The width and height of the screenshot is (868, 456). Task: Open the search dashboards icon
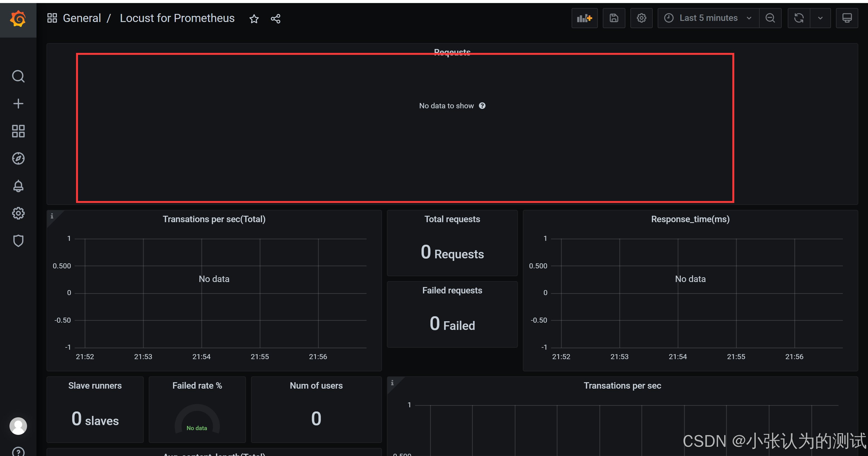[x=18, y=77]
